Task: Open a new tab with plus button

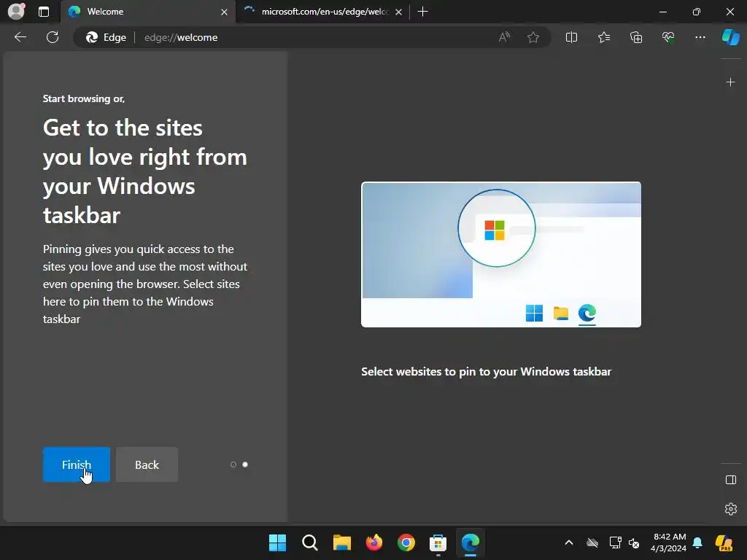Action: 422,12
